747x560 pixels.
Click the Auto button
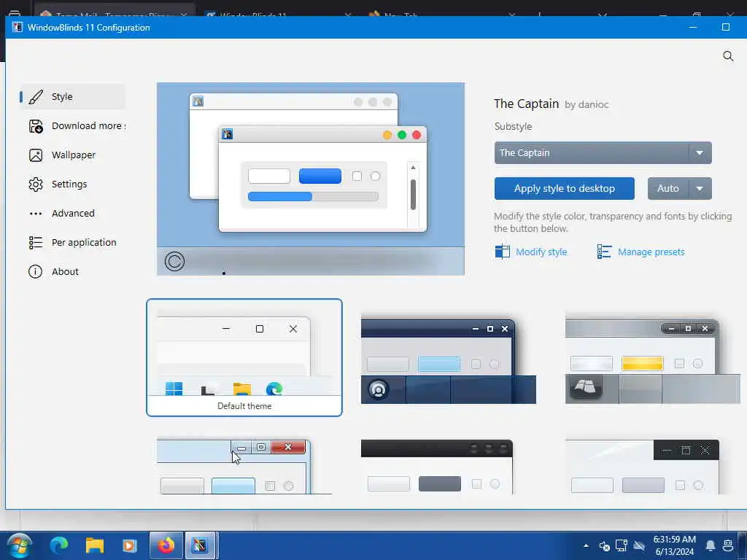click(x=668, y=189)
